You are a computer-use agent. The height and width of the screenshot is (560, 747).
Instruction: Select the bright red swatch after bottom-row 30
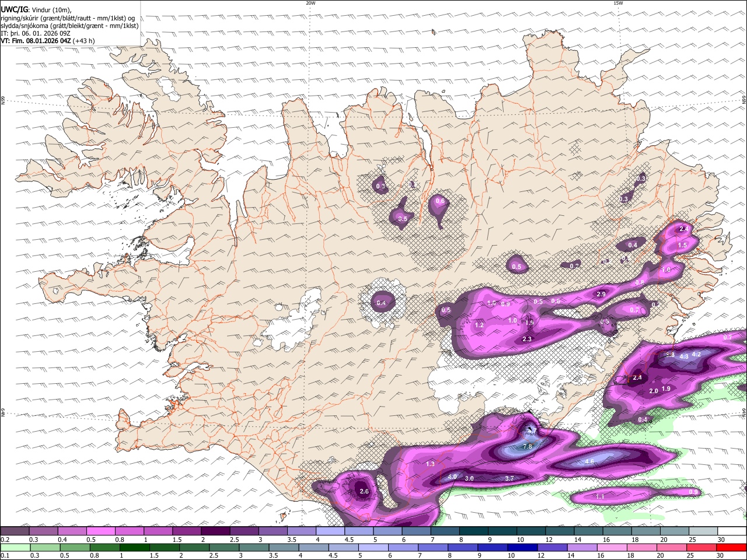732,548
